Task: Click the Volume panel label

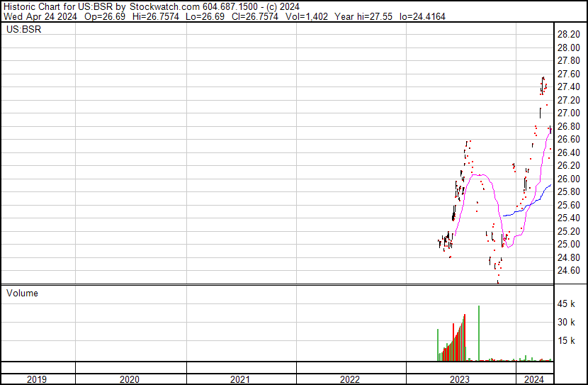Action: tap(22, 293)
